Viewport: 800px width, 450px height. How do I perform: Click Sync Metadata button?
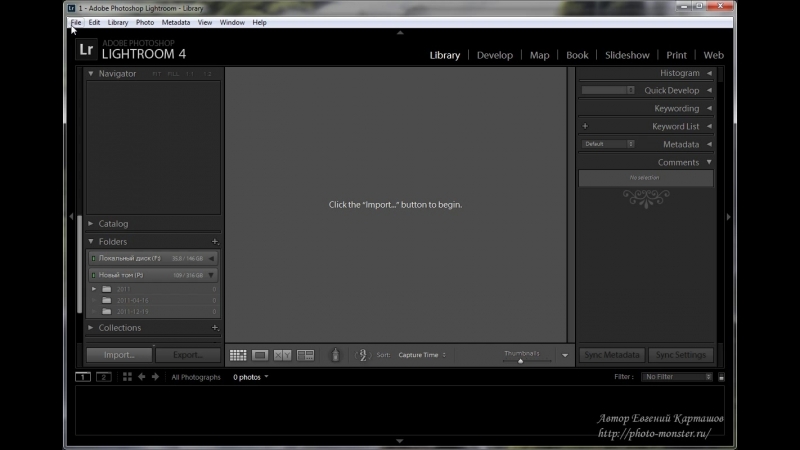[612, 355]
